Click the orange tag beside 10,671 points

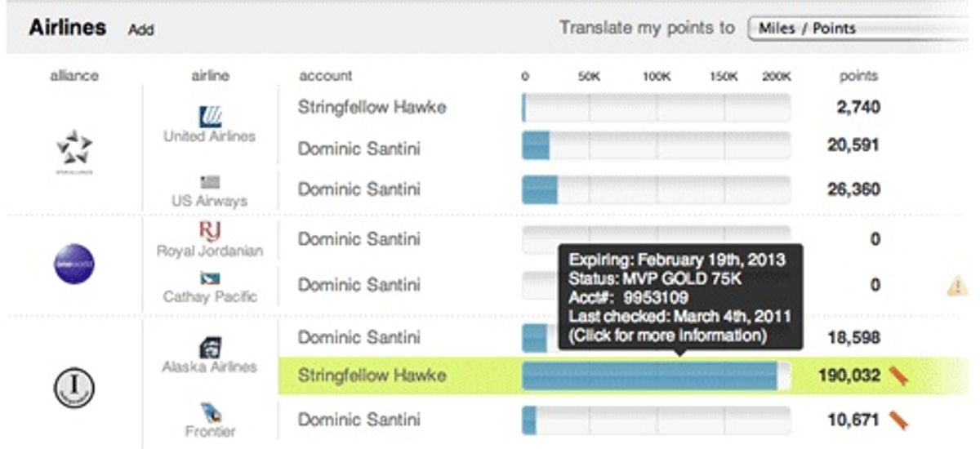point(898,420)
